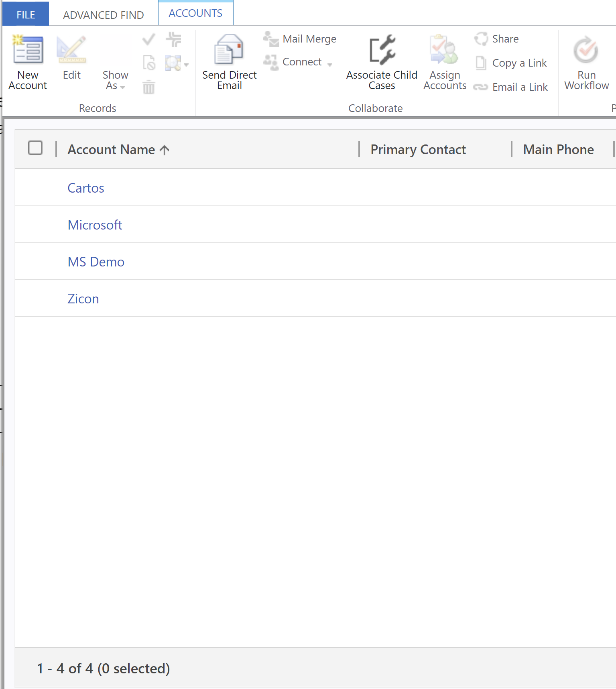
Task: Click the Deactivate document icon
Action: click(x=149, y=63)
